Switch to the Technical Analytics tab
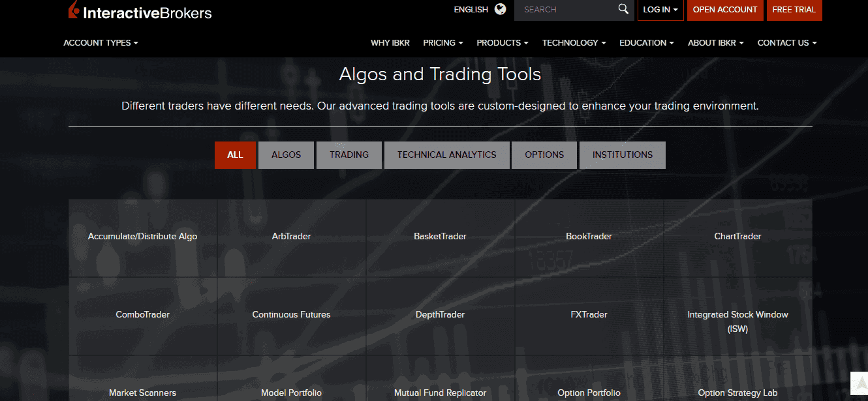The image size is (868, 401). point(447,155)
